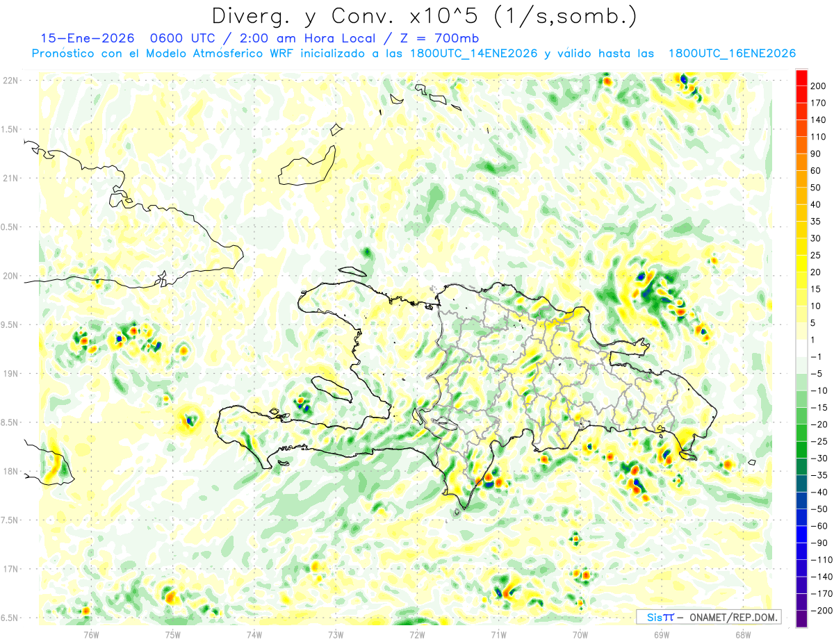Screen dimensions: 834x644
Task: Click the 20N latitude label
Action: pos(10,276)
